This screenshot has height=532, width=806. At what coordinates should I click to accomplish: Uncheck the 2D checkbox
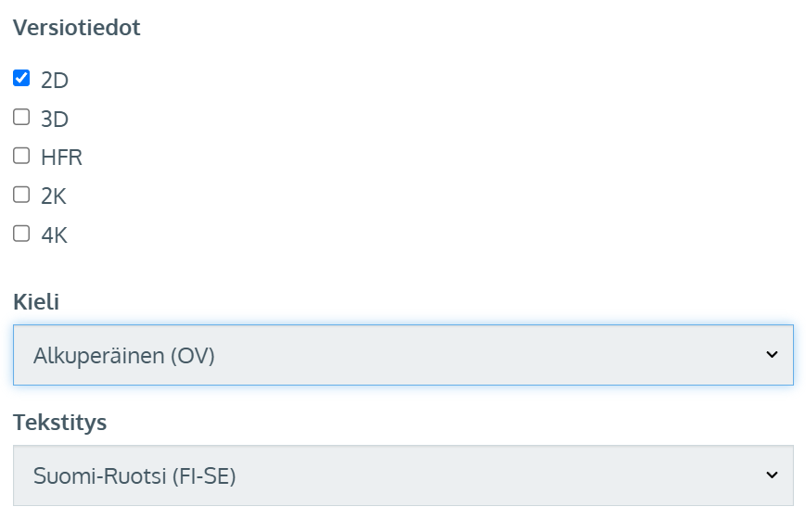pyautogui.click(x=21, y=79)
